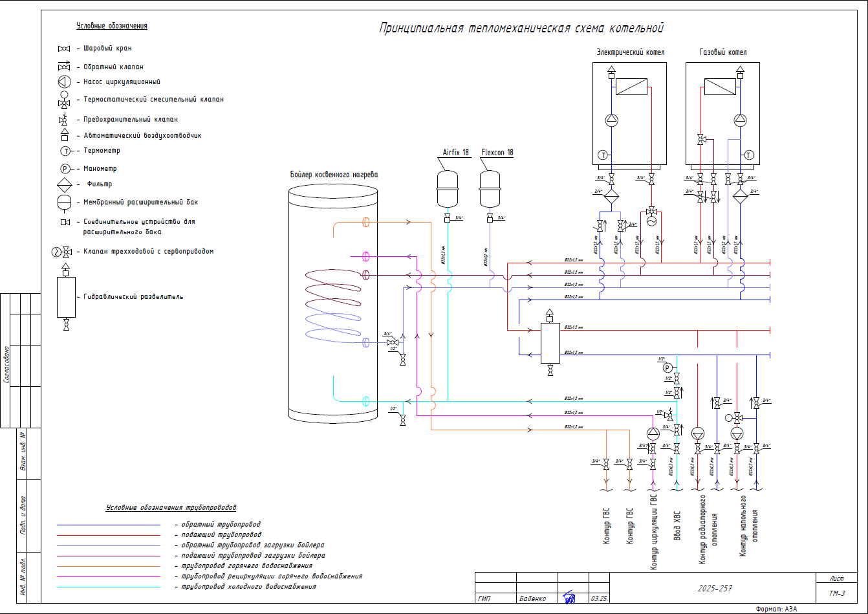Select the automatic air vent legend icon

[x=64, y=135]
